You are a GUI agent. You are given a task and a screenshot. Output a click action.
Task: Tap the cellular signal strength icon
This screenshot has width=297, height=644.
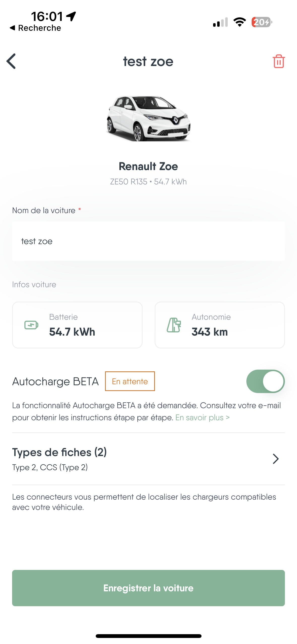point(220,22)
